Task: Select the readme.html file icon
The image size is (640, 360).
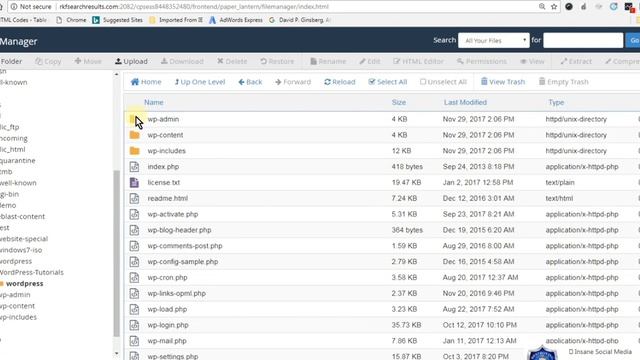Action: coord(134,198)
